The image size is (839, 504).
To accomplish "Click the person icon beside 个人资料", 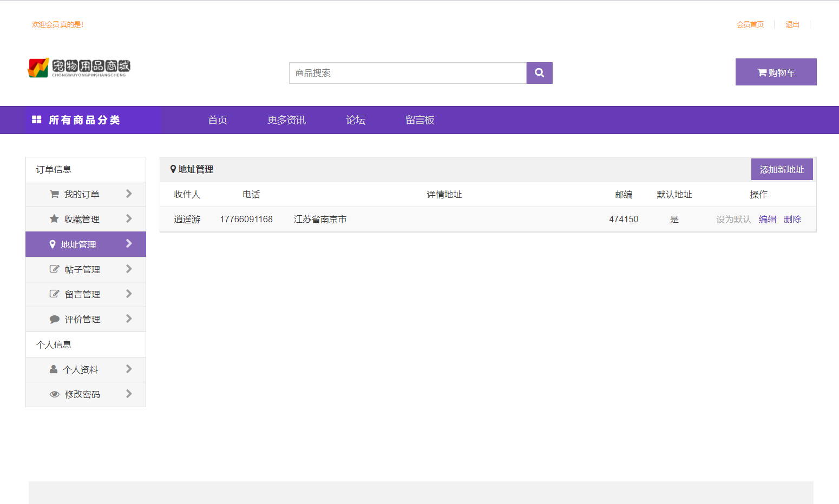I will 54,369.
